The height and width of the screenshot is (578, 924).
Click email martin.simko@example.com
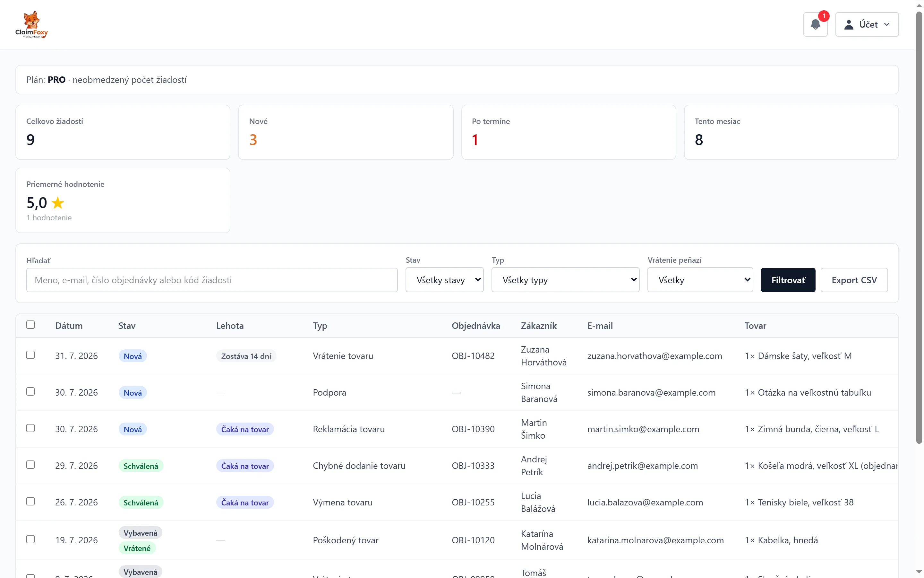[x=643, y=429]
